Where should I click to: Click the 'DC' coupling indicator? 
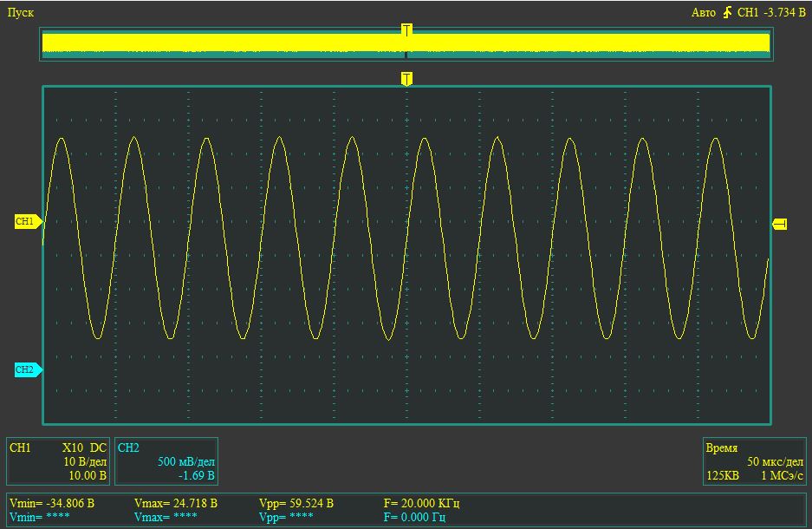(98, 447)
